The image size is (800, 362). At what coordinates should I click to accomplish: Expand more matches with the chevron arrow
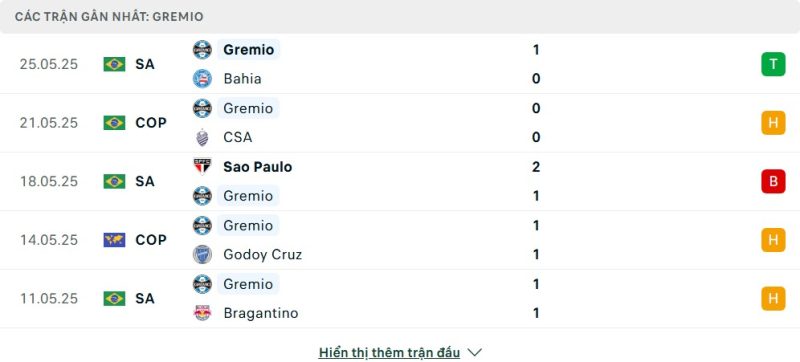(474, 352)
